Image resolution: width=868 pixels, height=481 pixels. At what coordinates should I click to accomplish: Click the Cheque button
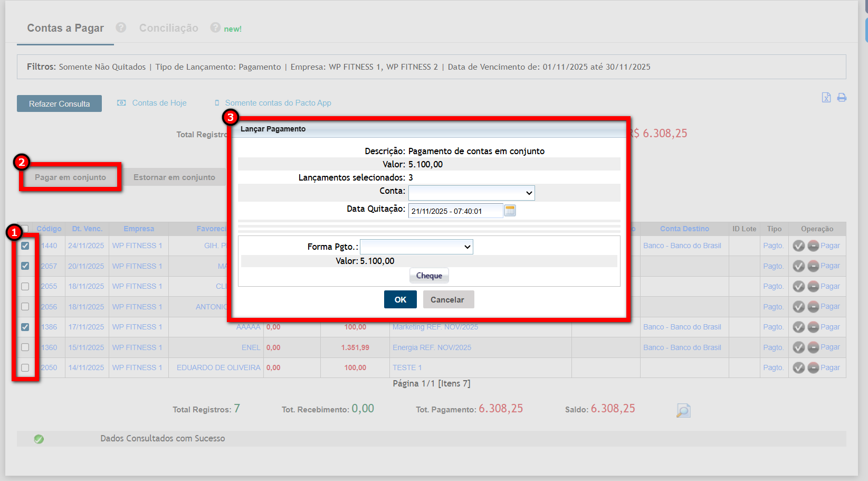429,276
